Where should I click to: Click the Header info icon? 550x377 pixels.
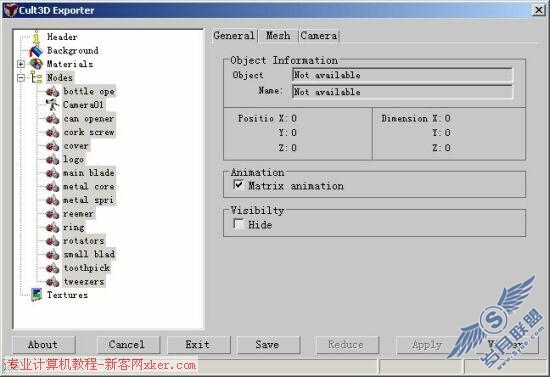click(36, 36)
